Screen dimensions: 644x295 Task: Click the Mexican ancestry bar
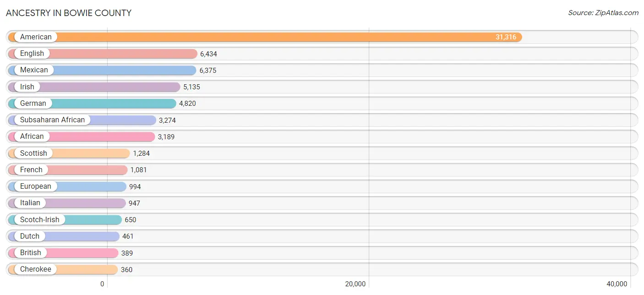[102, 70]
